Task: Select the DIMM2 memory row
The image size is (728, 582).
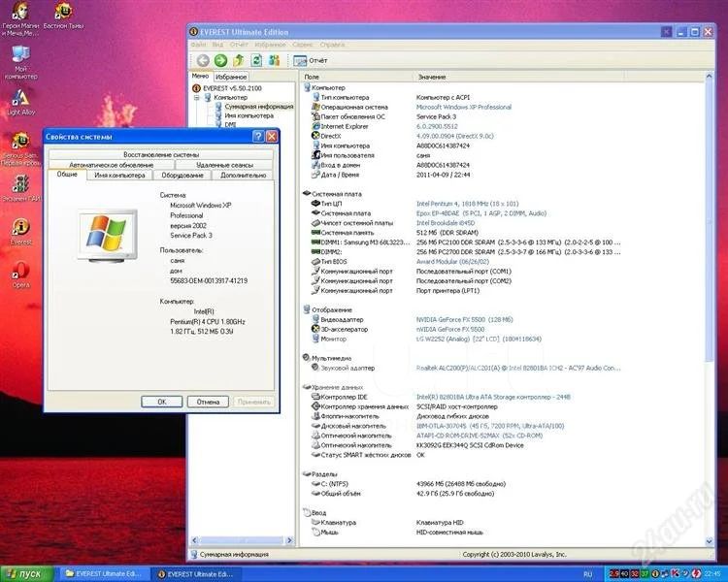Action: pos(466,252)
